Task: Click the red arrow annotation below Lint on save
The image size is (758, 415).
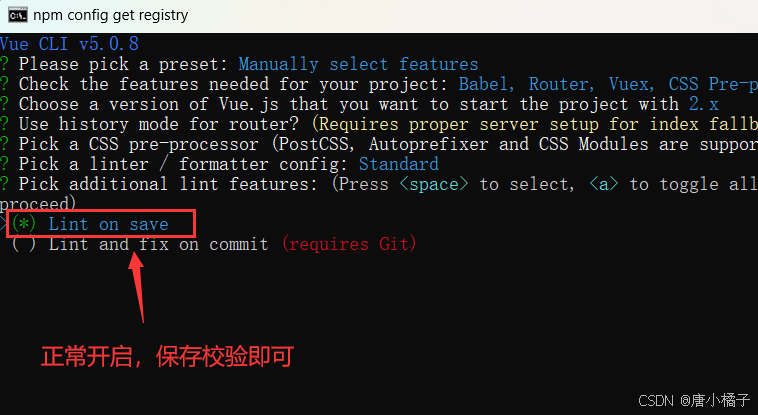Action: [137, 287]
